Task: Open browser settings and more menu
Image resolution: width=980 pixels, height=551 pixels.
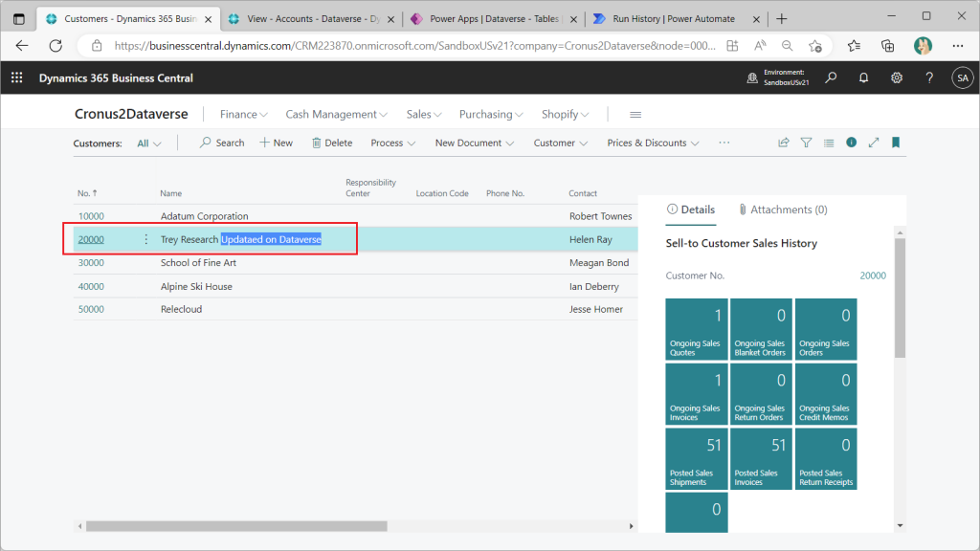Action: [958, 46]
